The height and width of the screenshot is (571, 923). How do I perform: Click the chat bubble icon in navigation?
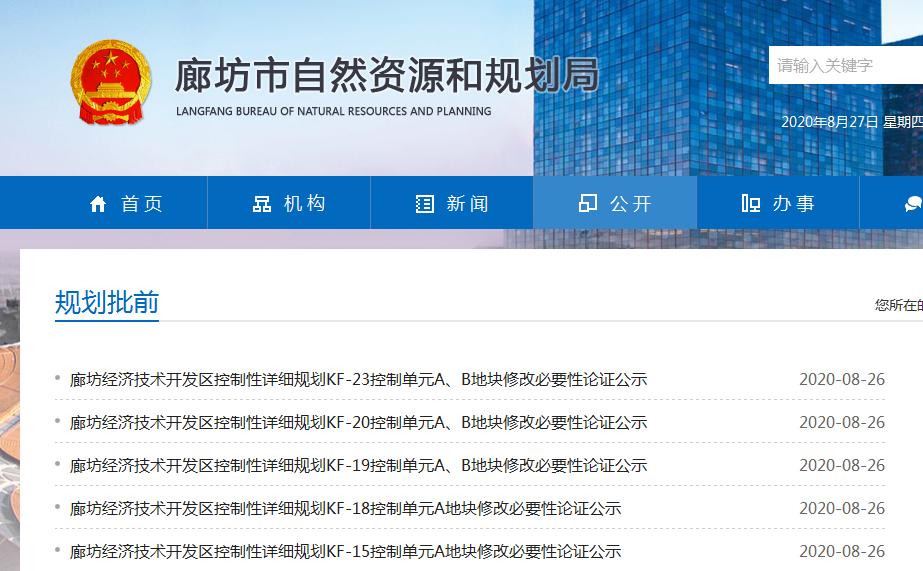click(912, 204)
